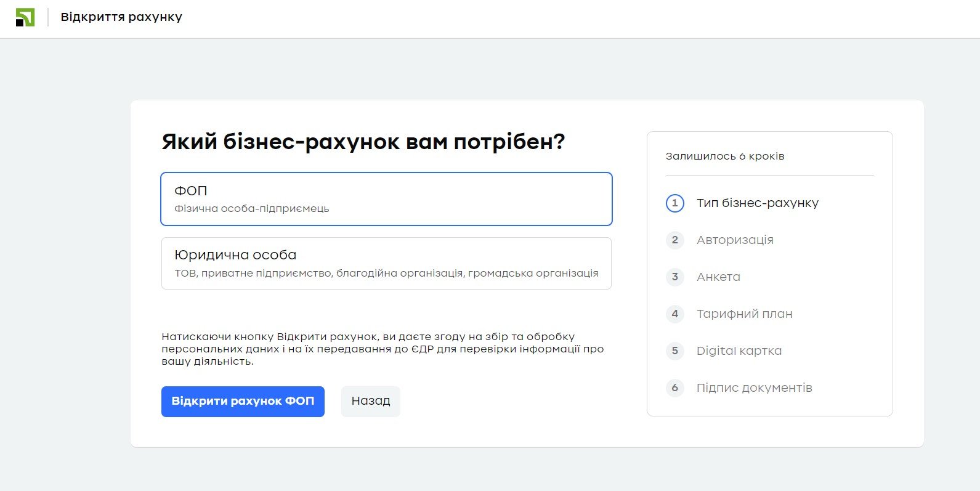Go to the Digital картка step label
The width and height of the screenshot is (980, 491).
point(739,351)
